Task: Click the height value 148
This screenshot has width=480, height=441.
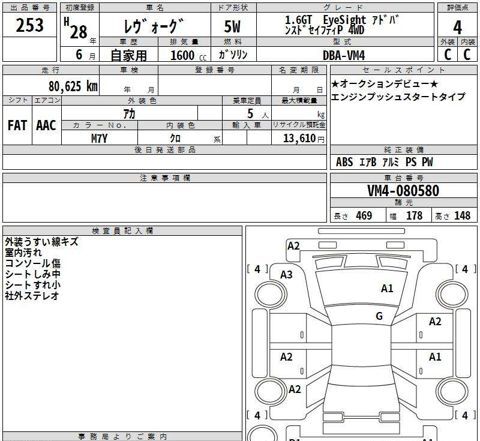Action: pos(462,215)
